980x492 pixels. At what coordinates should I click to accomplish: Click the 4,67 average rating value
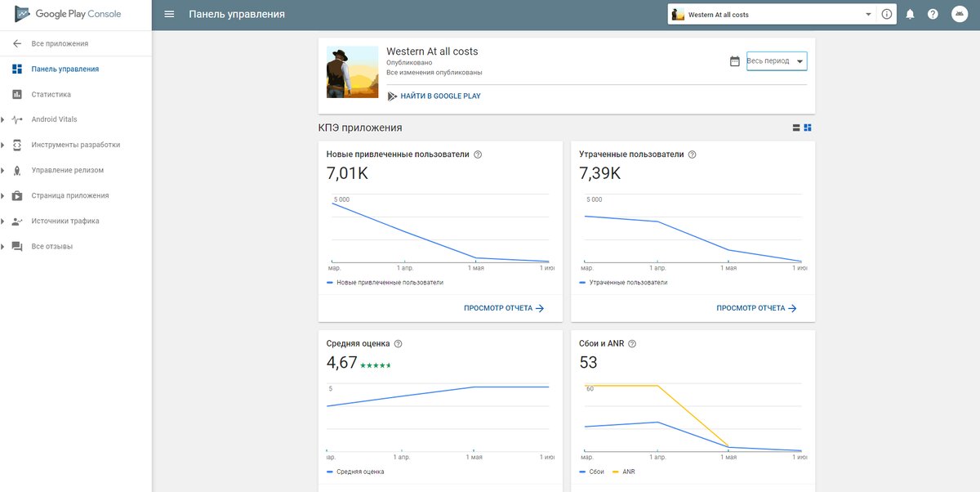pos(342,363)
